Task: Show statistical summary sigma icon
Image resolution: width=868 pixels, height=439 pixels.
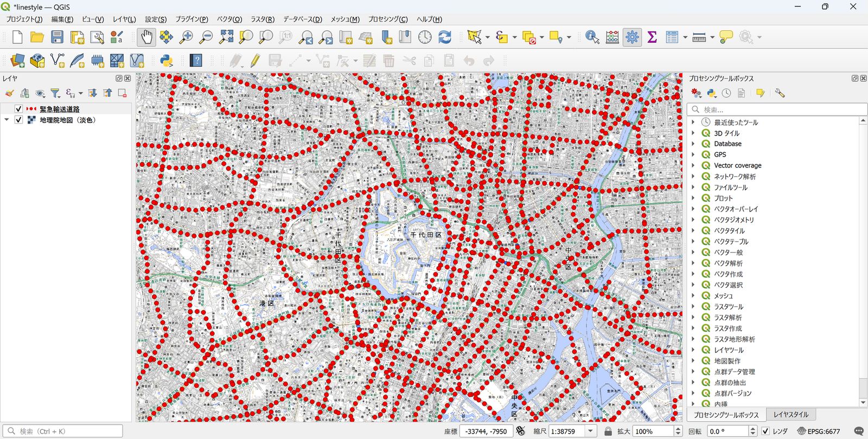Action: 652,37
